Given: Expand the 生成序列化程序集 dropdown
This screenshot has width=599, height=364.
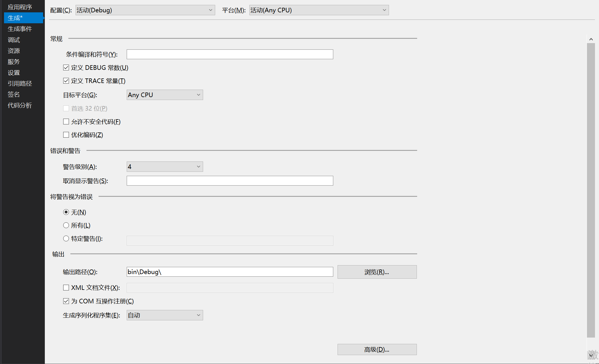Looking at the screenshot, I should coord(165,315).
